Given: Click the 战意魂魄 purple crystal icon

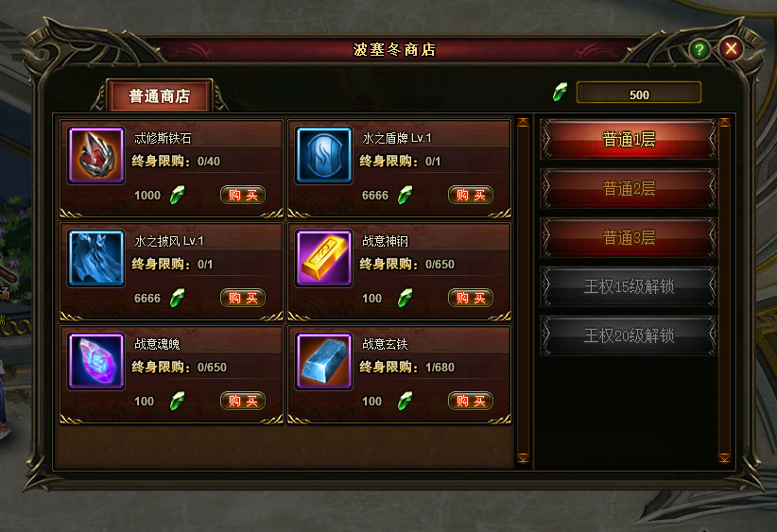Looking at the screenshot, I should (x=96, y=361).
